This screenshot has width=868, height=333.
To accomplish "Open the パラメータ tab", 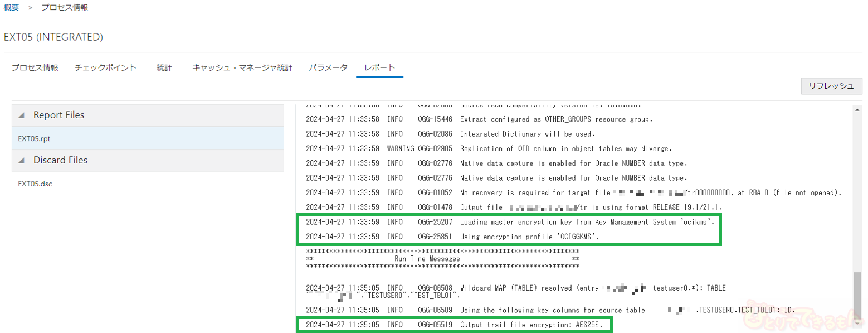I will [x=328, y=67].
